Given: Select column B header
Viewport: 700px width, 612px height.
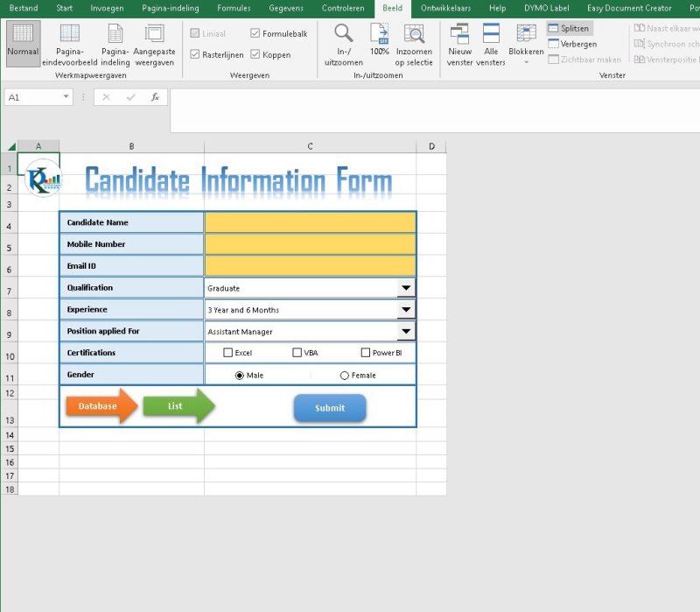Looking at the screenshot, I should 132,146.
